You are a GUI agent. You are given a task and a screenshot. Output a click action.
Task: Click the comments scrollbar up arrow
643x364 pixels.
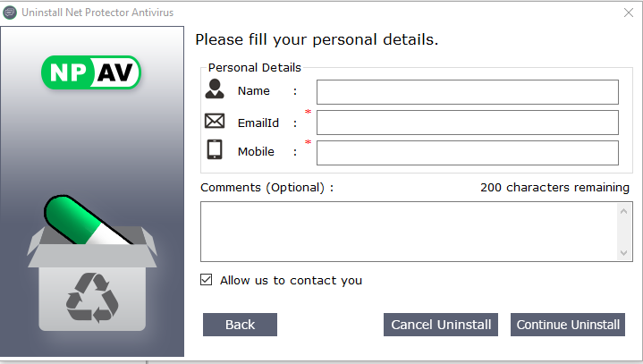(x=625, y=210)
